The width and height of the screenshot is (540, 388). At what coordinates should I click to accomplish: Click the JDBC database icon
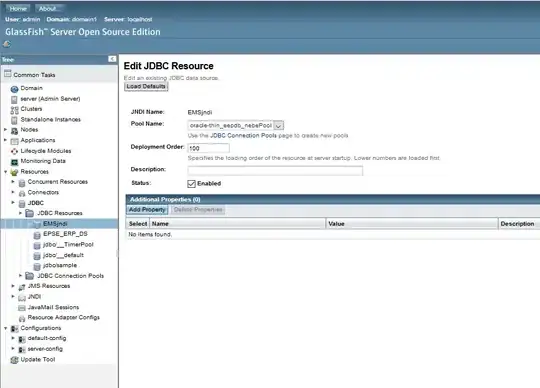click(22, 203)
